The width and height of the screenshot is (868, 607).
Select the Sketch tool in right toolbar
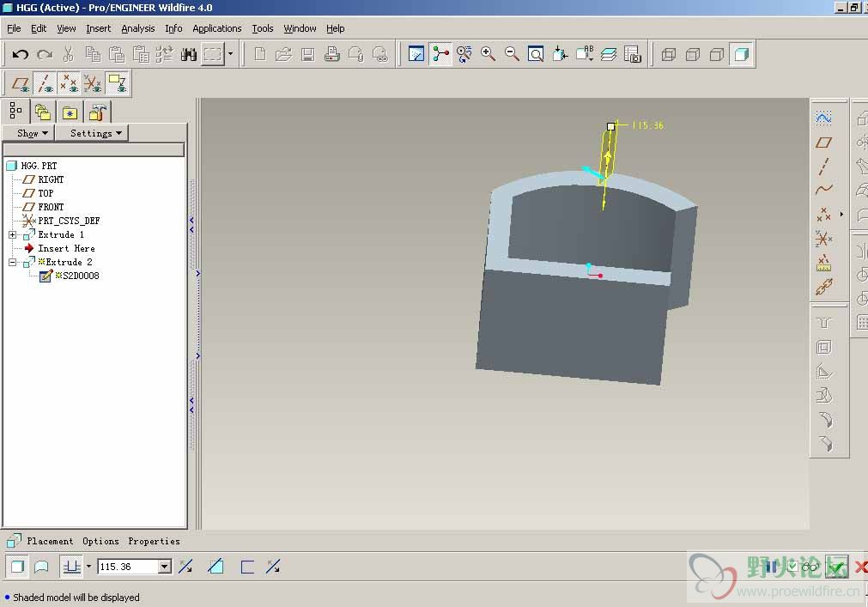(823, 118)
